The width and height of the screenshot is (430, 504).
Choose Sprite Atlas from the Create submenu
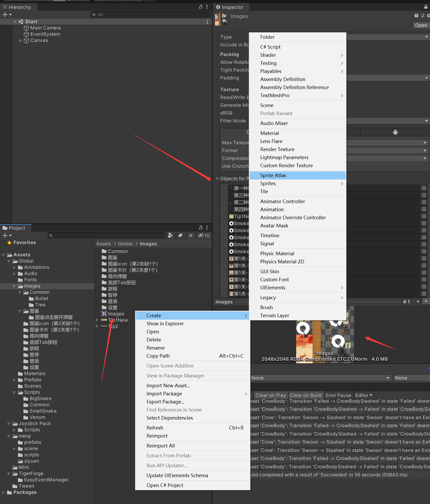tap(273, 175)
